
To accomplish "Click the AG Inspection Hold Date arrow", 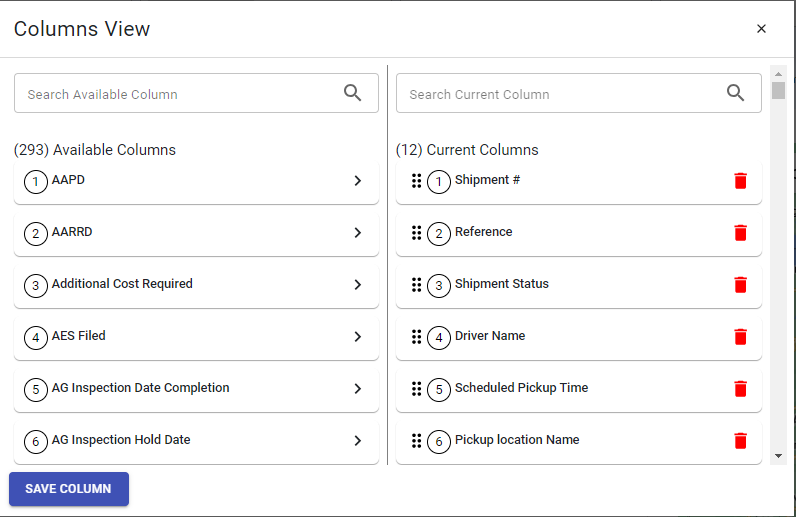I will coord(358,440).
